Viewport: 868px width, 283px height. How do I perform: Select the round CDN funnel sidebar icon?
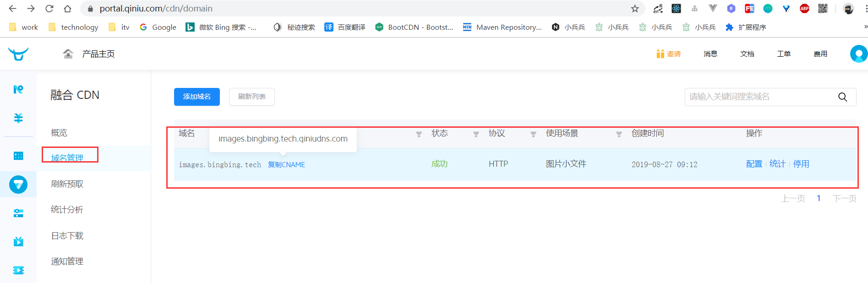18,185
